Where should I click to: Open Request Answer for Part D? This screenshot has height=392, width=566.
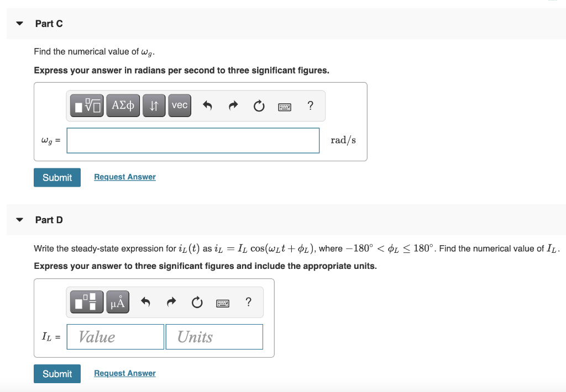[x=124, y=373]
